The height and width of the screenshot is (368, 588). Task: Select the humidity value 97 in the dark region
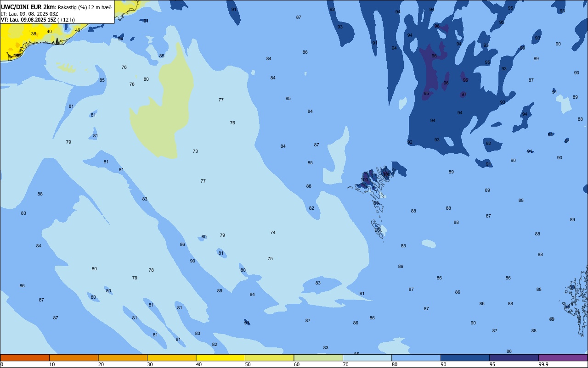(x=464, y=95)
